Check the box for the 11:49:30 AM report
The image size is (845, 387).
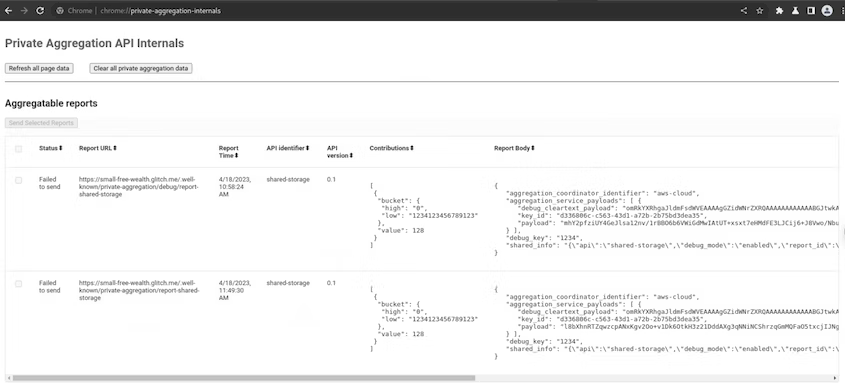pos(18,284)
